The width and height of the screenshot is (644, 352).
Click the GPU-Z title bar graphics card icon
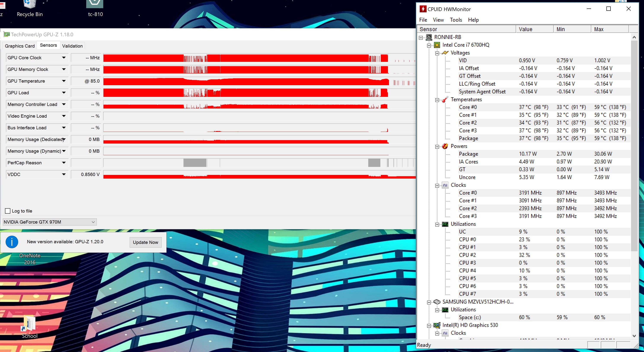click(7, 35)
